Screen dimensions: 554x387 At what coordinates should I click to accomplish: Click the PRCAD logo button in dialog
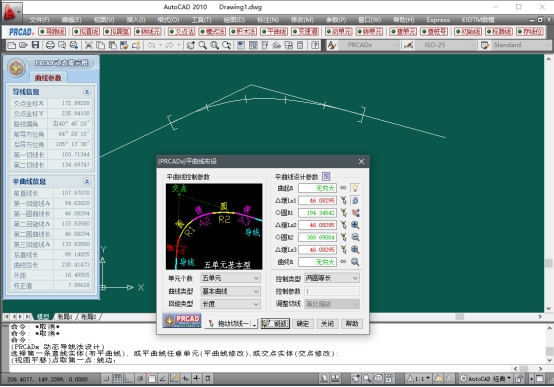pyautogui.click(x=182, y=320)
